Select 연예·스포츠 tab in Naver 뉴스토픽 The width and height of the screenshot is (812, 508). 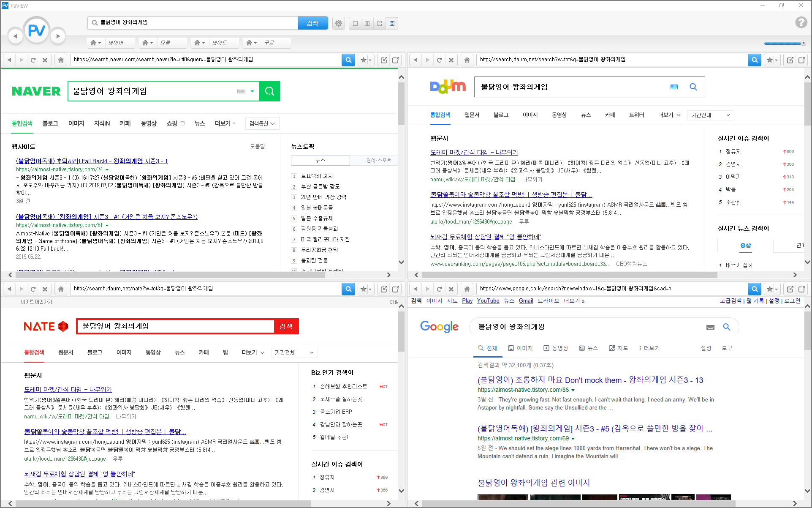pyautogui.click(x=379, y=161)
